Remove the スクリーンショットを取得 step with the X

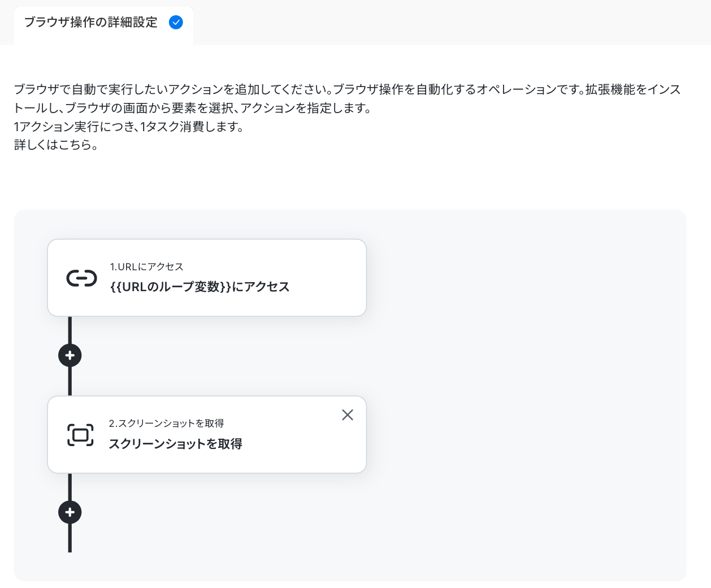coord(348,415)
